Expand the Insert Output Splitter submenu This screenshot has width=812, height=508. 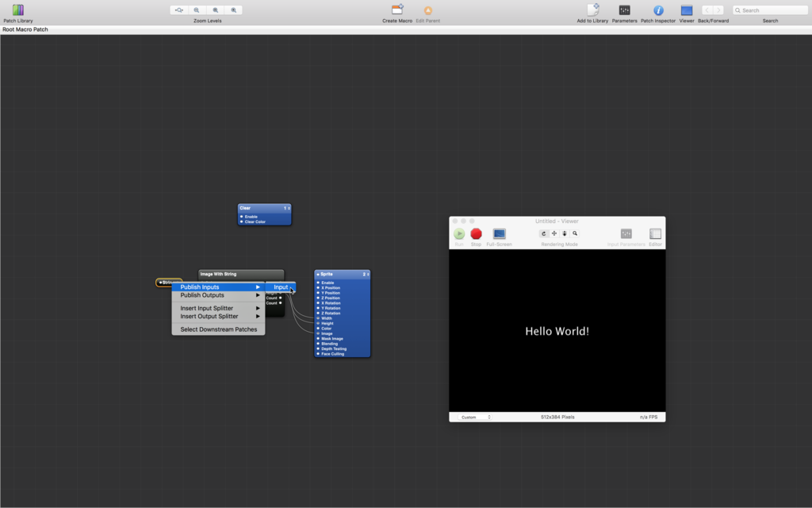click(219, 316)
